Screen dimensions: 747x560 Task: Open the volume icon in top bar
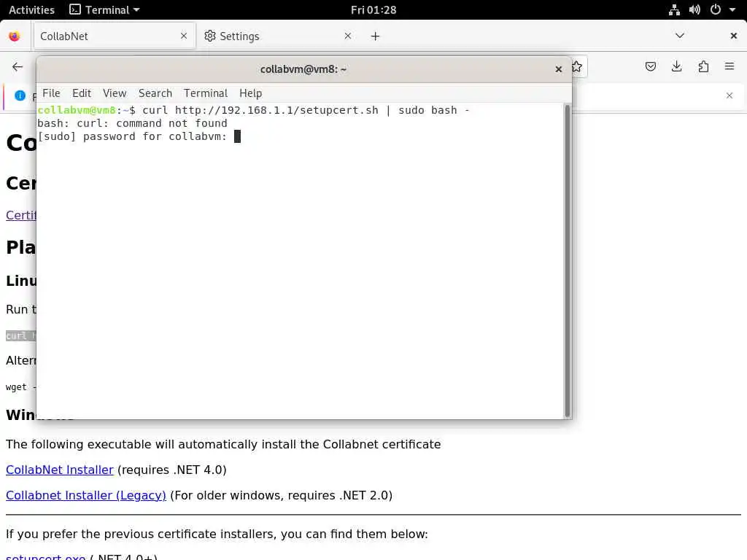[694, 10]
